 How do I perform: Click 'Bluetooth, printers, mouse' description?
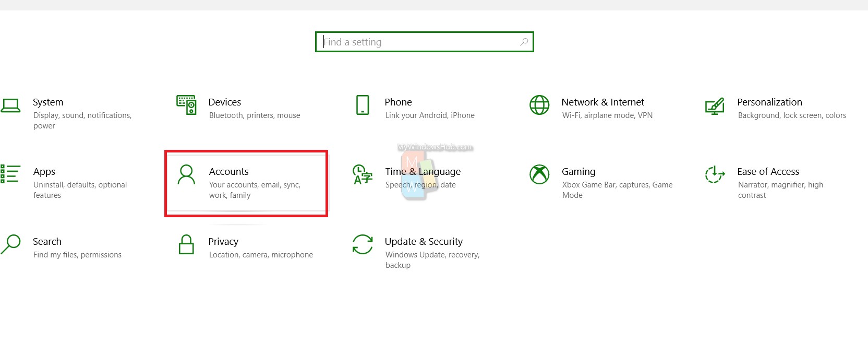(255, 115)
